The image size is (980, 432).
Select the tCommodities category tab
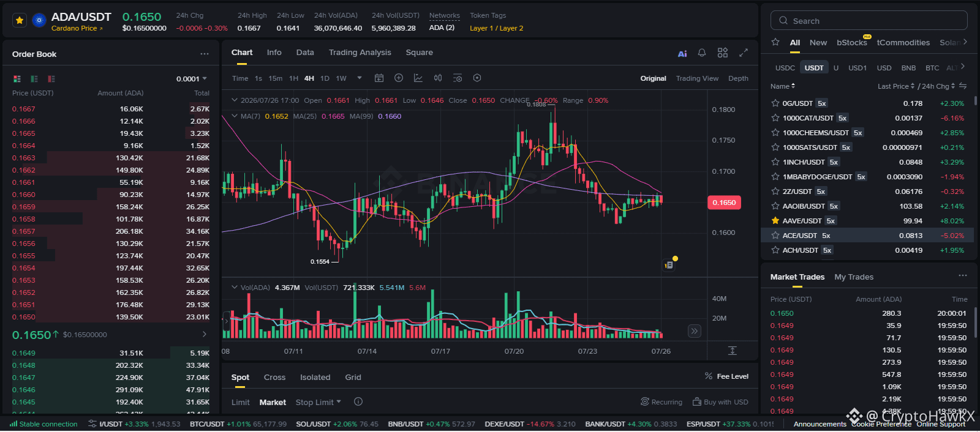tap(903, 43)
